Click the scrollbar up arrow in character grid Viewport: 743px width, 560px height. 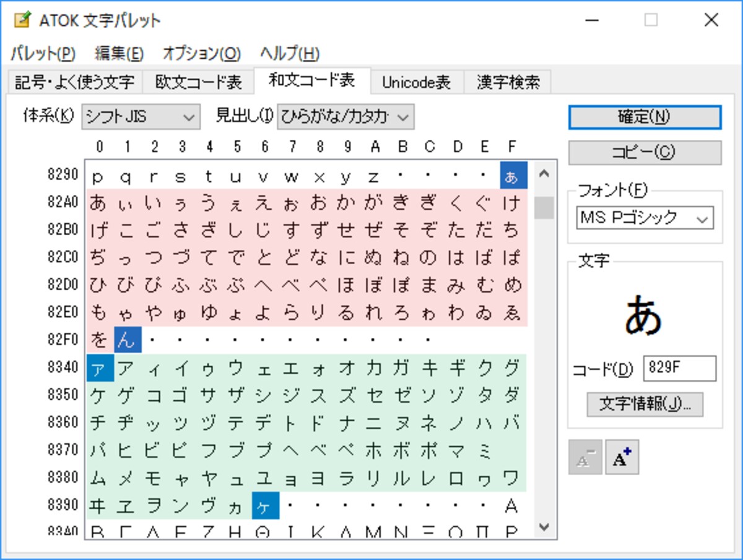[x=544, y=174]
